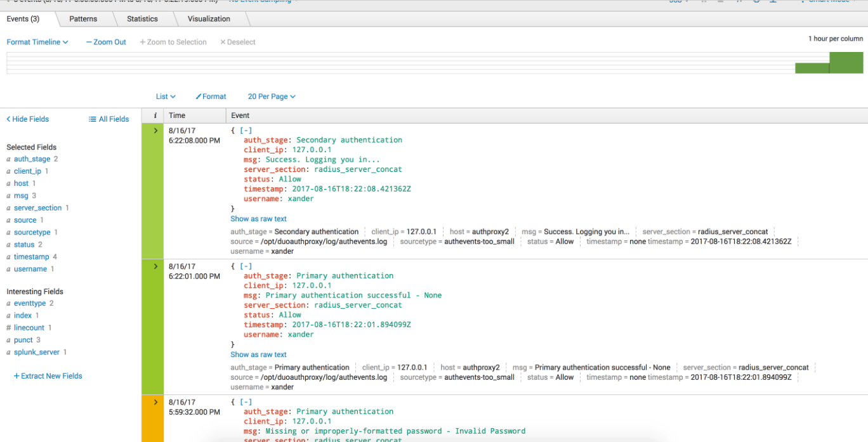This screenshot has width=868, height=442.
Task: Export the search results
Action: pyautogui.click(x=772, y=1)
